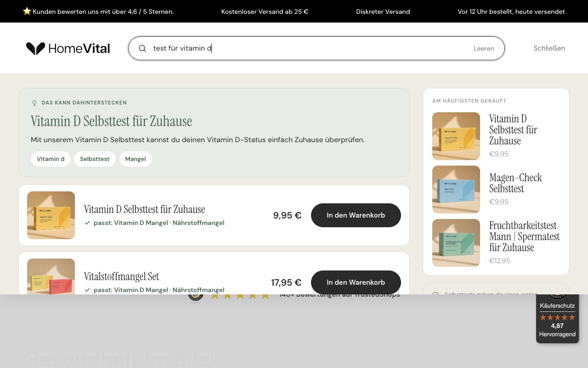Image resolution: width=588 pixels, height=368 pixels.
Task: Open 'Magen-Check Selbsttest' in most bought list
Action: pos(515,183)
